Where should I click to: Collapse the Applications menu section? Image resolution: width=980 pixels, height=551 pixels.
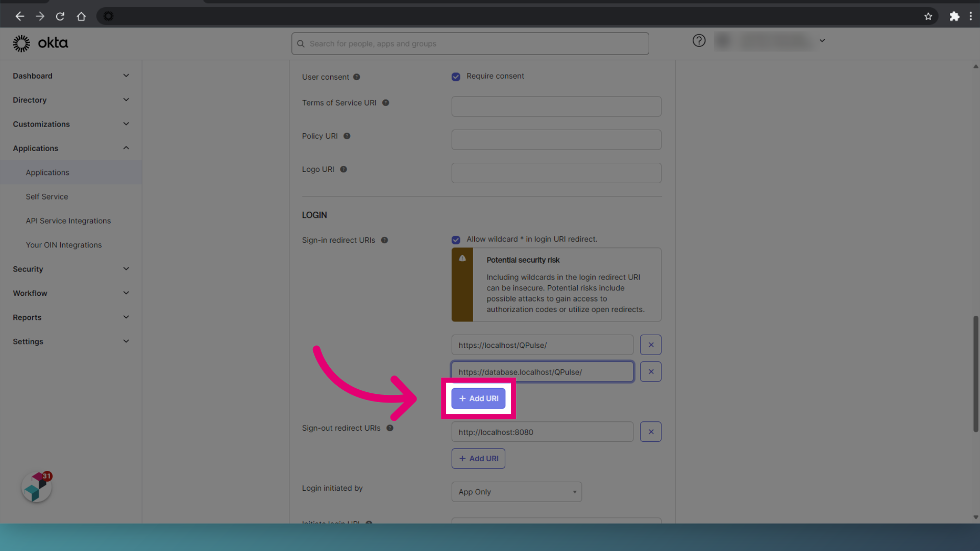[x=71, y=148]
